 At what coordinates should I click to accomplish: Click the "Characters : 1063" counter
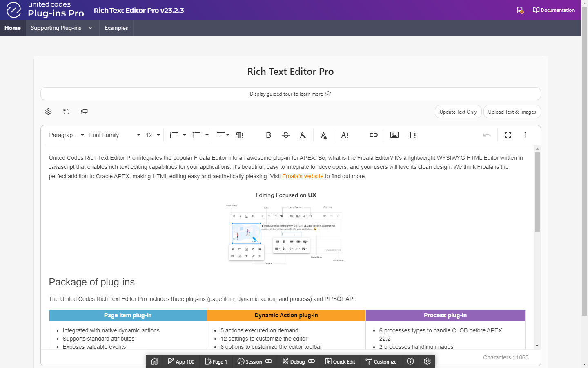point(506,357)
